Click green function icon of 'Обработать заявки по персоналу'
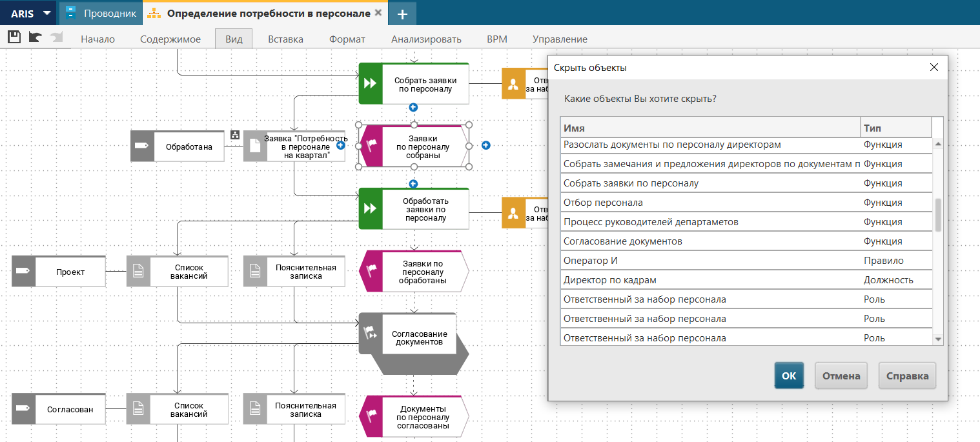The width and height of the screenshot is (980, 442). [371, 209]
